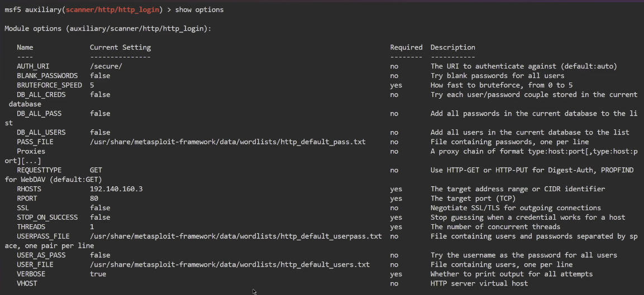This screenshot has width=644, height=295.
Task: Click the Proxies option name
Action: click(x=31, y=151)
